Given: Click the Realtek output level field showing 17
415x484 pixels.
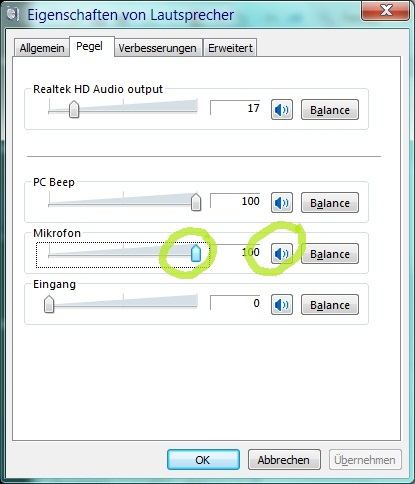Looking at the screenshot, I should 235,108.
